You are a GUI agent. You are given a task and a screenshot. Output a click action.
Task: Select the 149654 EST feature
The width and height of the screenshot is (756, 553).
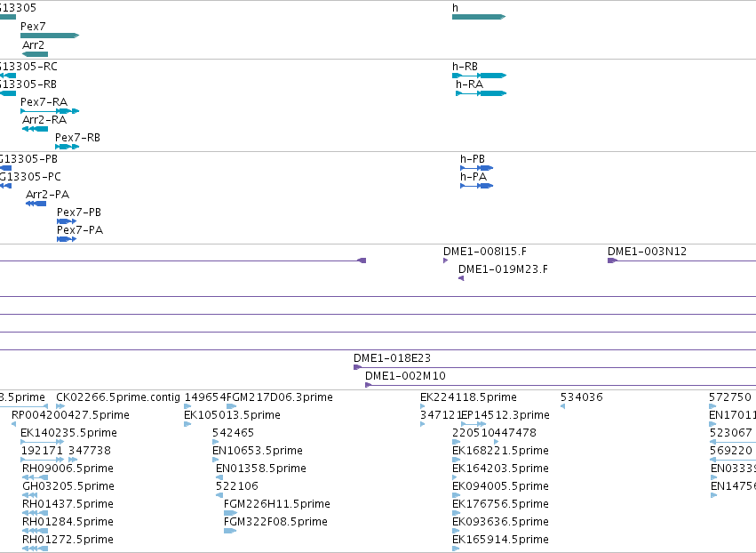click(187, 406)
